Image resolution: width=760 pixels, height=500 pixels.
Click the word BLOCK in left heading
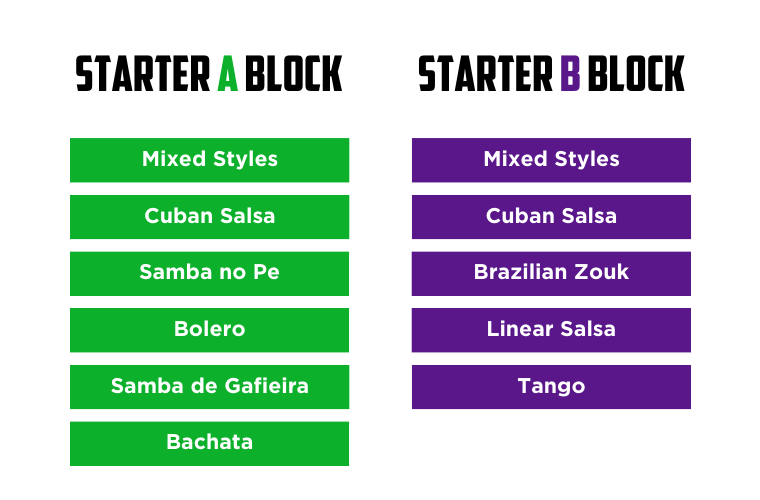[x=294, y=73]
